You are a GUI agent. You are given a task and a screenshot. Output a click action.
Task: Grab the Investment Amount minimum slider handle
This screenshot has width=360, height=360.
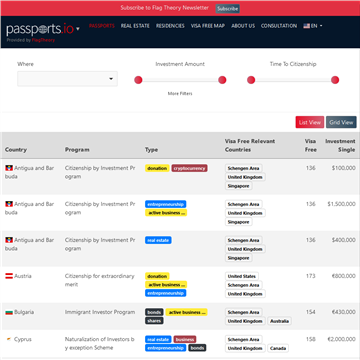[138, 80]
